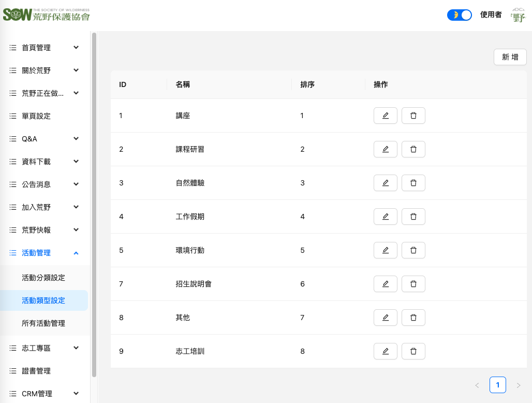
Task: Go to 所有活動管理 page
Action: pos(43,323)
